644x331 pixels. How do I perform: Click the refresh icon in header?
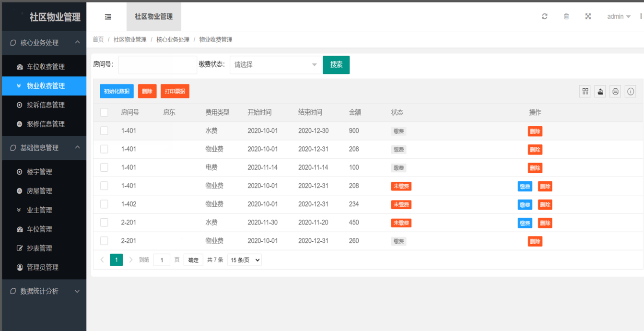click(545, 16)
